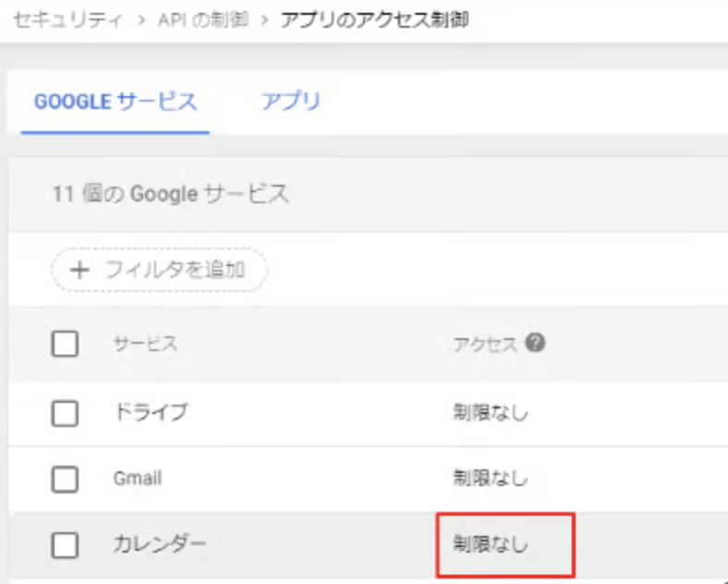Image resolution: width=728 pixels, height=584 pixels.
Task: Click the アクセス column header
Action: tap(485, 345)
